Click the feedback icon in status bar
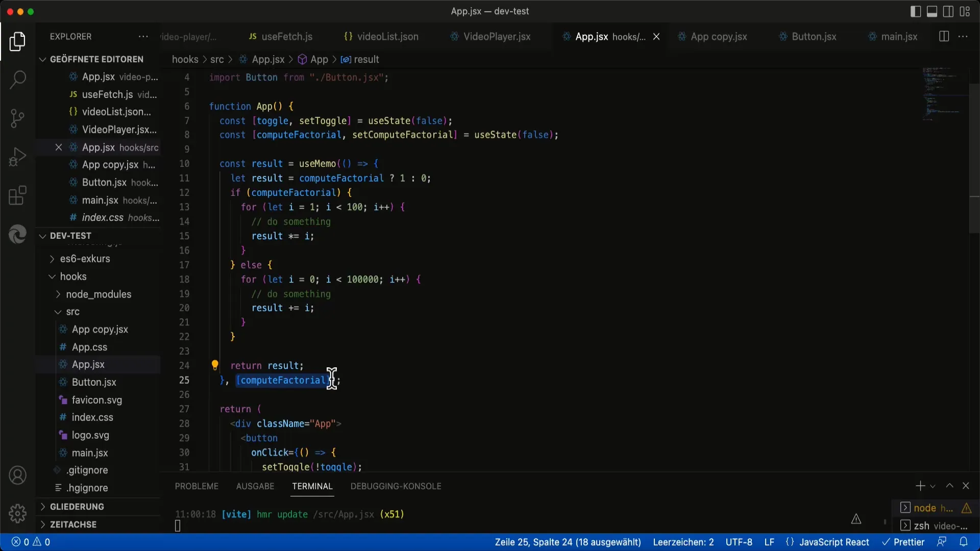 (942, 542)
